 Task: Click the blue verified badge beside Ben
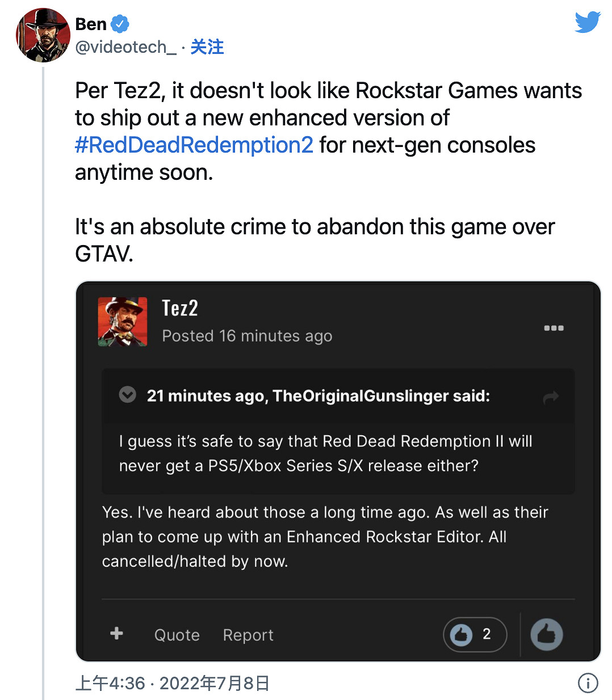(x=120, y=24)
